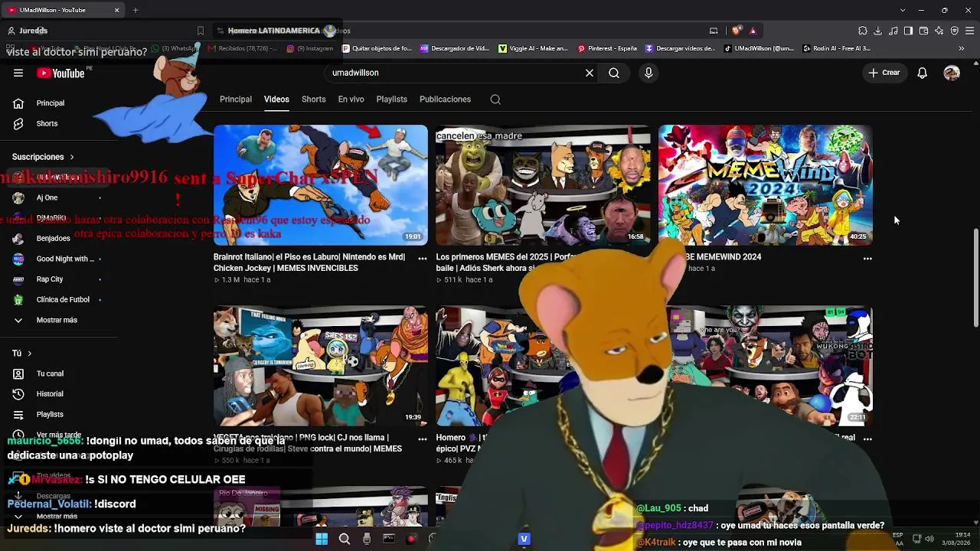Open options for MEMEWIND 2024 video
This screenshot has width=980, height=551.
(867, 259)
